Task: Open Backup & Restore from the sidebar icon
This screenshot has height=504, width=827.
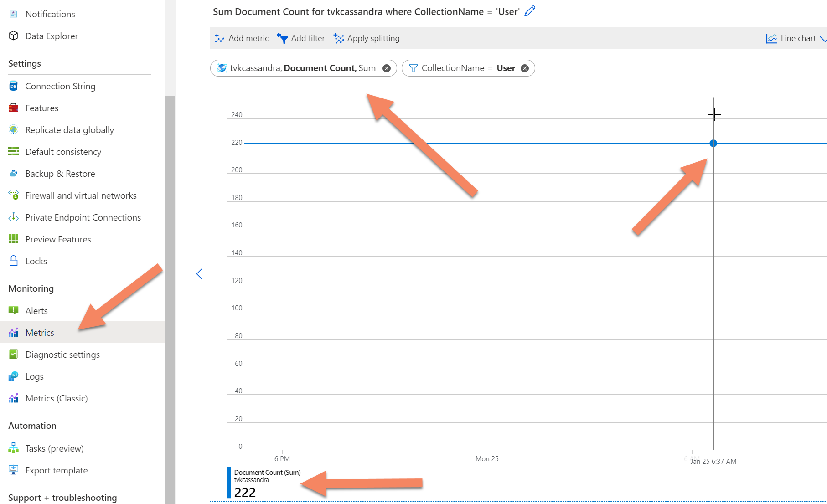Action: pos(13,174)
